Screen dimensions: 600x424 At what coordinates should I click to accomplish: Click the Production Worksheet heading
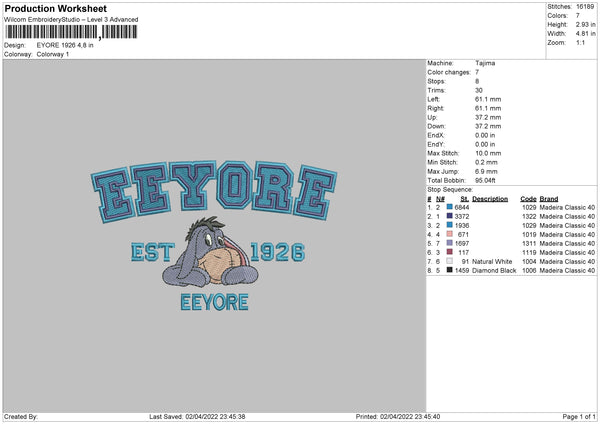click(x=55, y=8)
